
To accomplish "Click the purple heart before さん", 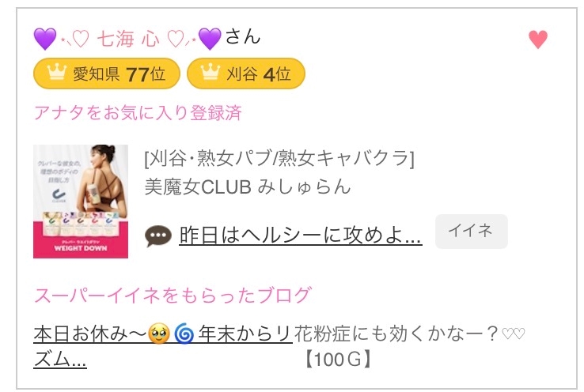I will click(210, 38).
